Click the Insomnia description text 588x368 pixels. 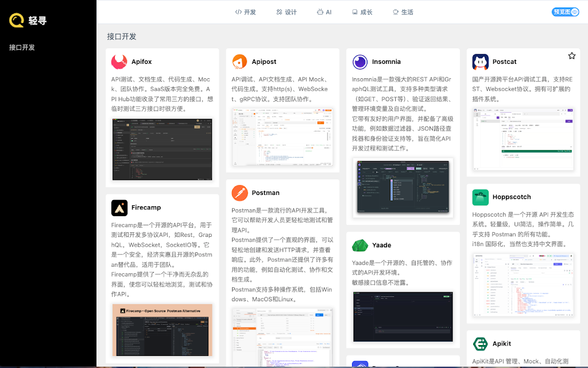pyautogui.click(x=403, y=114)
